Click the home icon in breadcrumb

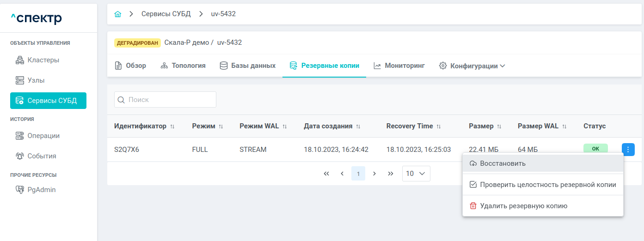(118, 14)
